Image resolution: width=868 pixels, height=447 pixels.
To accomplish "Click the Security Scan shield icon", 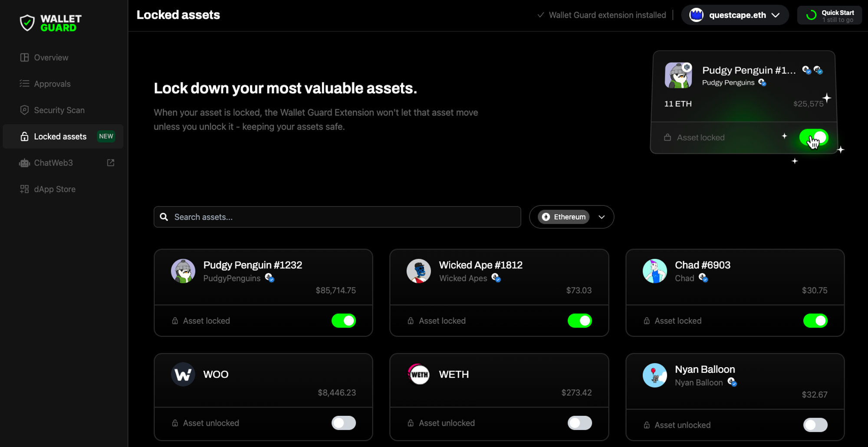I will (x=24, y=110).
